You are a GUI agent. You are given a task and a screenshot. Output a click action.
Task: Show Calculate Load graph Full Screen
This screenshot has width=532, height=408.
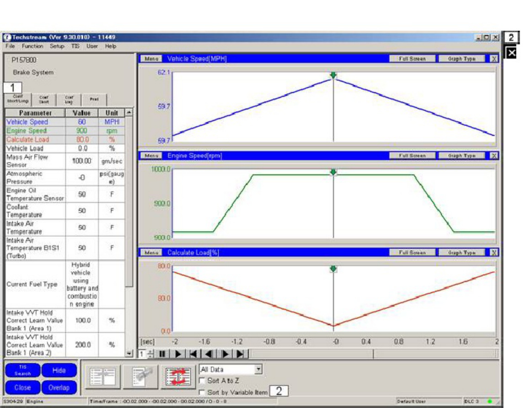tap(412, 253)
